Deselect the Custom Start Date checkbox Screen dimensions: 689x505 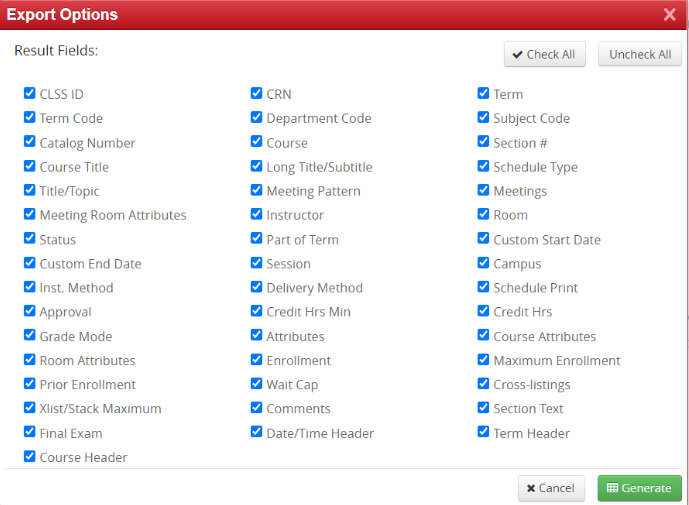[x=484, y=239]
